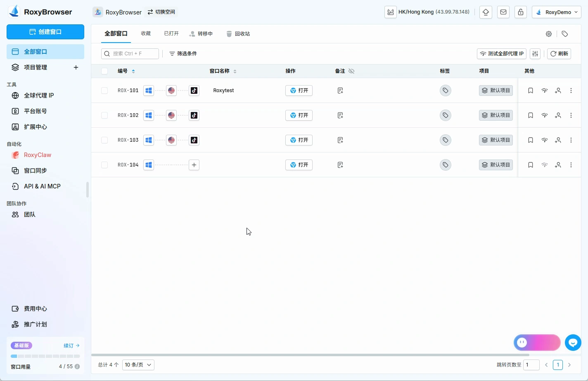Toggle the pink assistant pill widget
The image size is (588, 381).
[537, 343]
